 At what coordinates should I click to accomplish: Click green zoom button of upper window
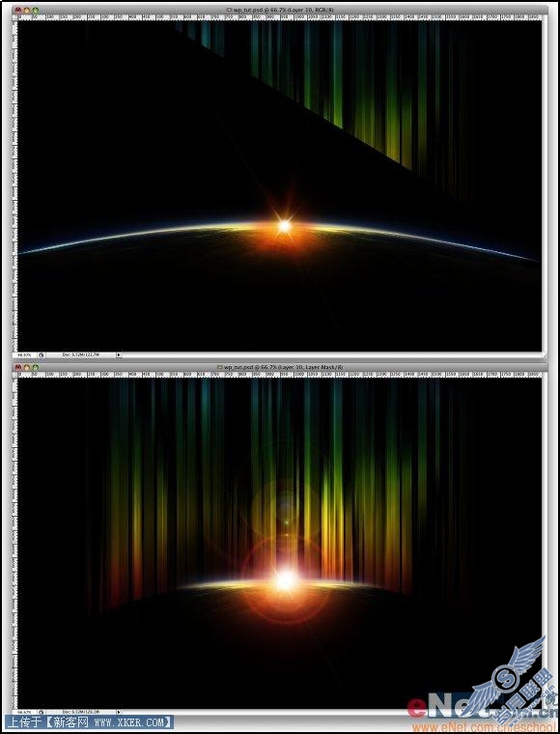tap(36, 10)
